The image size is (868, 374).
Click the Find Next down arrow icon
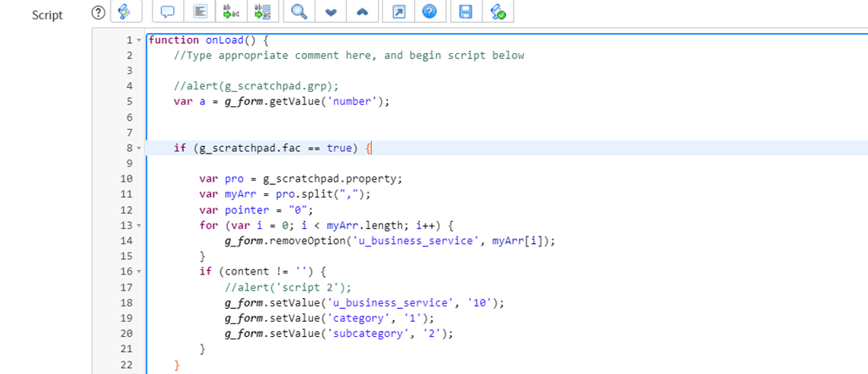tap(331, 12)
